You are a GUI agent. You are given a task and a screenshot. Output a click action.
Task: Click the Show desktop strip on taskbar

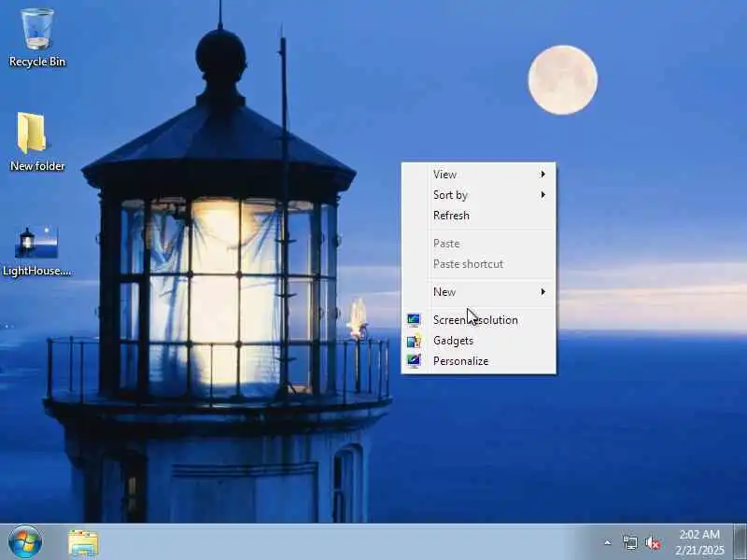pyautogui.click(x=740, y=542)
